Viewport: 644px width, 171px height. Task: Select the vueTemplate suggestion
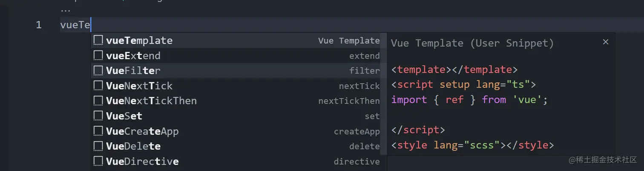(x=139, y=41)
